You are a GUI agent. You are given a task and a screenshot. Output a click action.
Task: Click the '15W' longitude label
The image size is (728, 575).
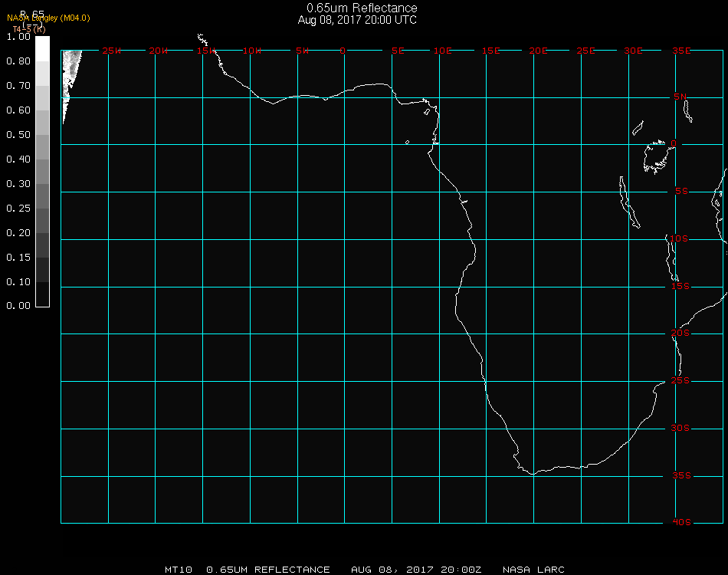tap(205, 51)
